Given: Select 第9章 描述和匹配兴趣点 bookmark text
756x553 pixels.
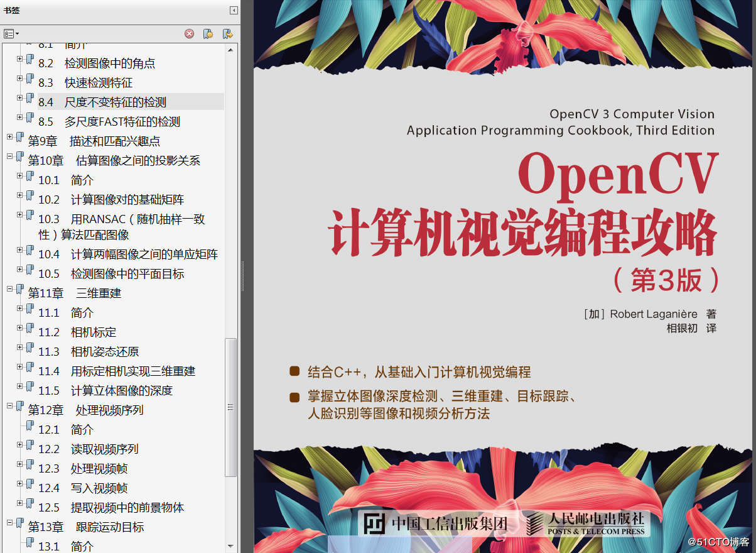Looking at the screenshot, I should click(94, 141).
